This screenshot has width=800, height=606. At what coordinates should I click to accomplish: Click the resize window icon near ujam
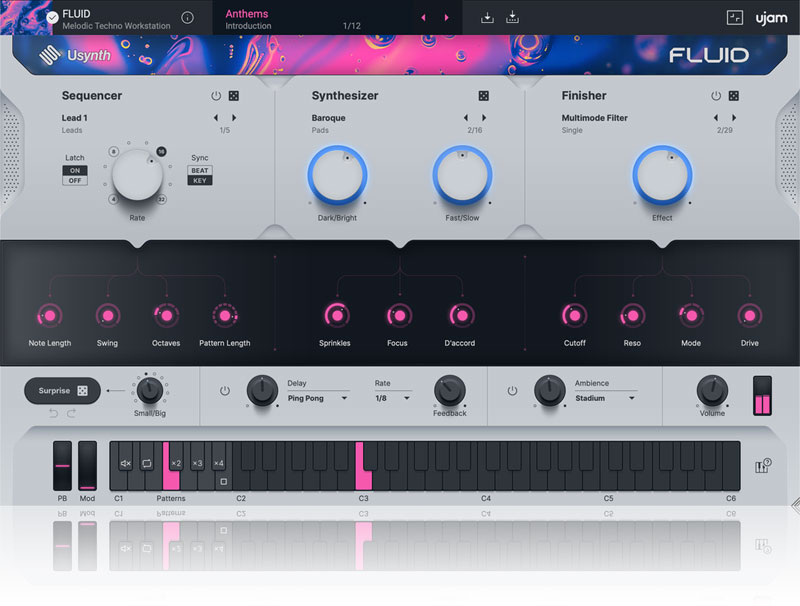(x=735, y=18)
